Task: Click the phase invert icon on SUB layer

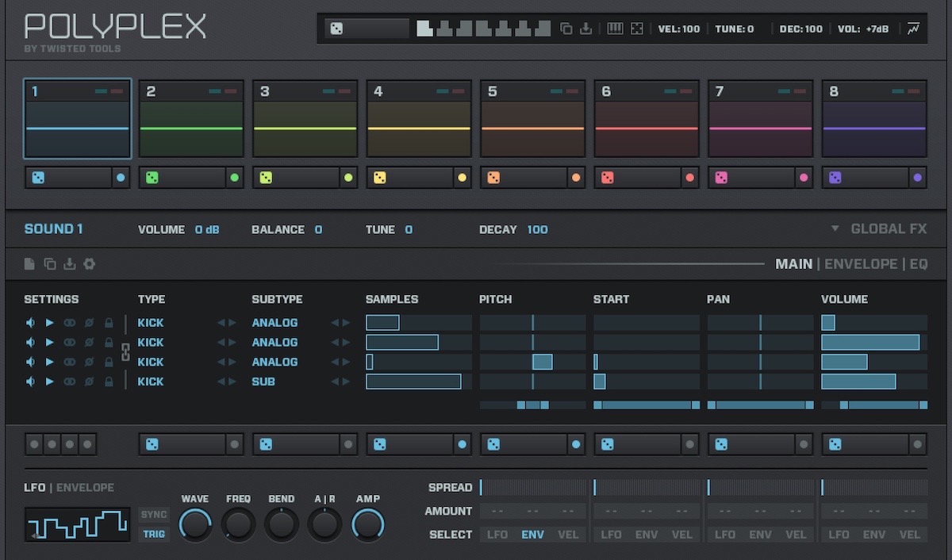Action: pos(89,382)
